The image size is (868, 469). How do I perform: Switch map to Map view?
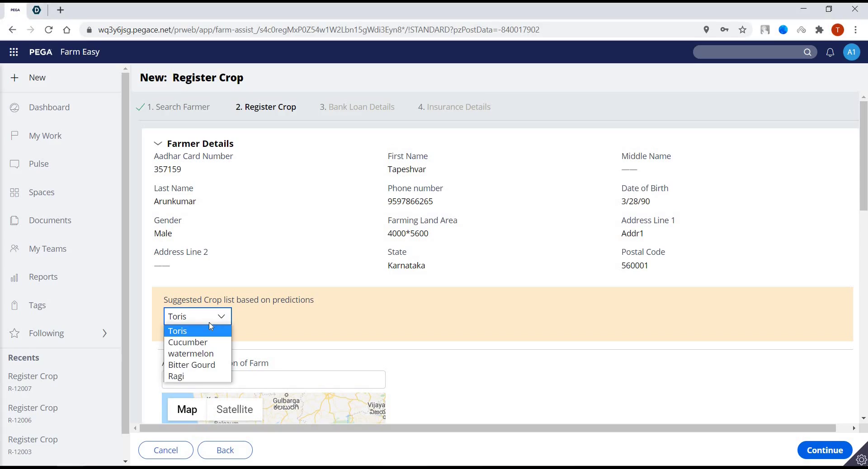coord(187,409)
